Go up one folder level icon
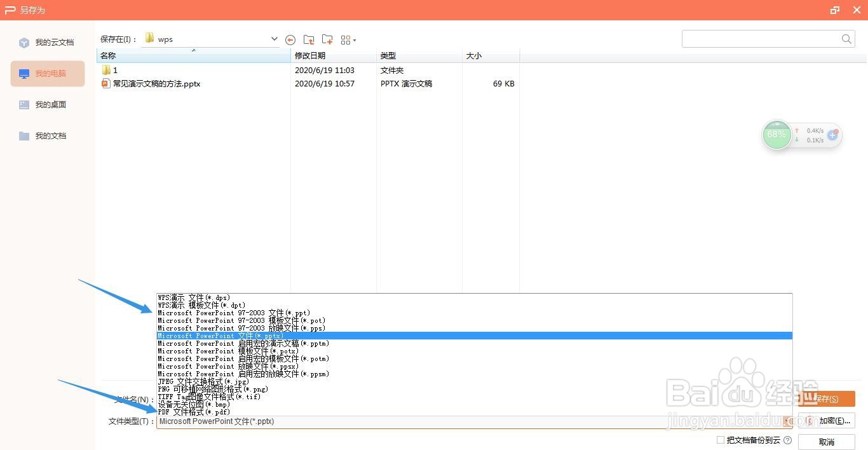 click(x=309, y=39)
